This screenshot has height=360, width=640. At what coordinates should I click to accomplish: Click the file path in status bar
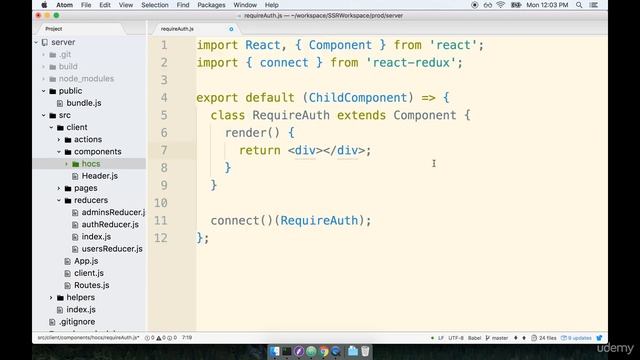[89, 338]
